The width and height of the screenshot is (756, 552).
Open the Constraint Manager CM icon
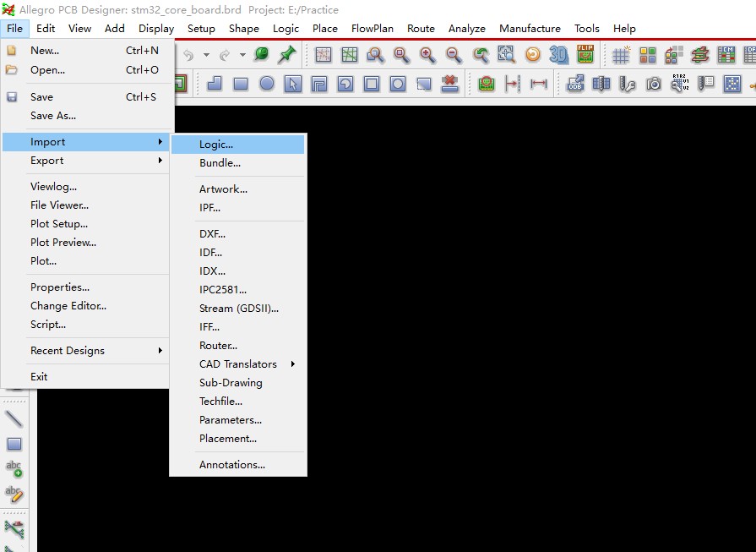[x=726, y=55]
